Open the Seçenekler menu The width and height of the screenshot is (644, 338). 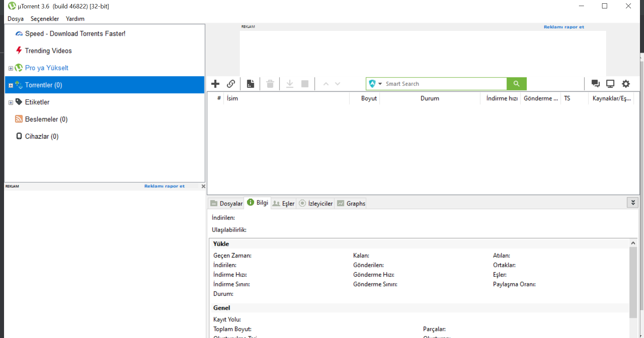[x=45, y=19]
